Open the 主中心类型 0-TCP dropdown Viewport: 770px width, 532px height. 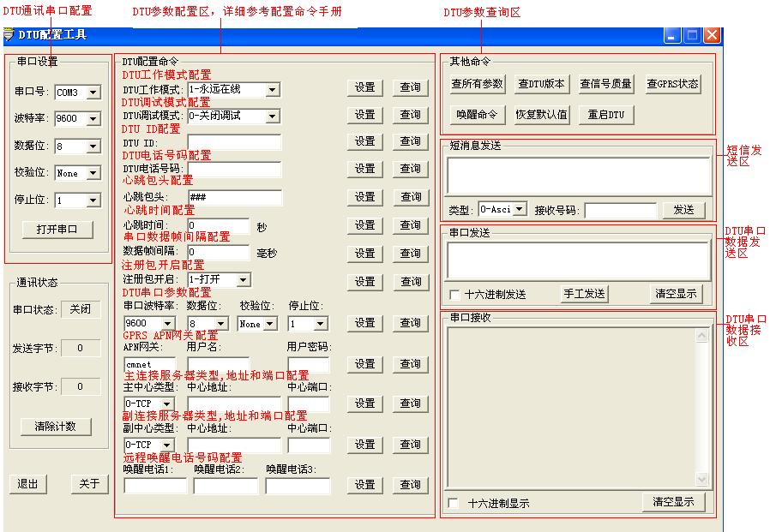[167, 403]
